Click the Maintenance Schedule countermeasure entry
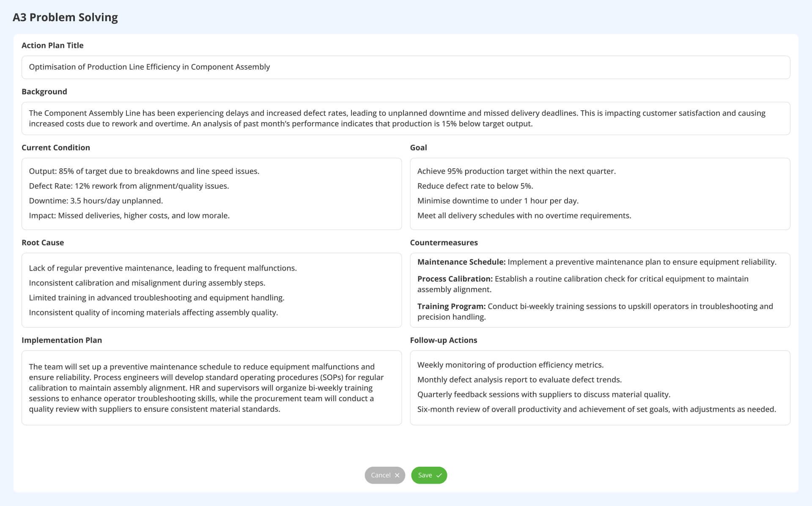812x506 pixels. [x=597, y=262]
